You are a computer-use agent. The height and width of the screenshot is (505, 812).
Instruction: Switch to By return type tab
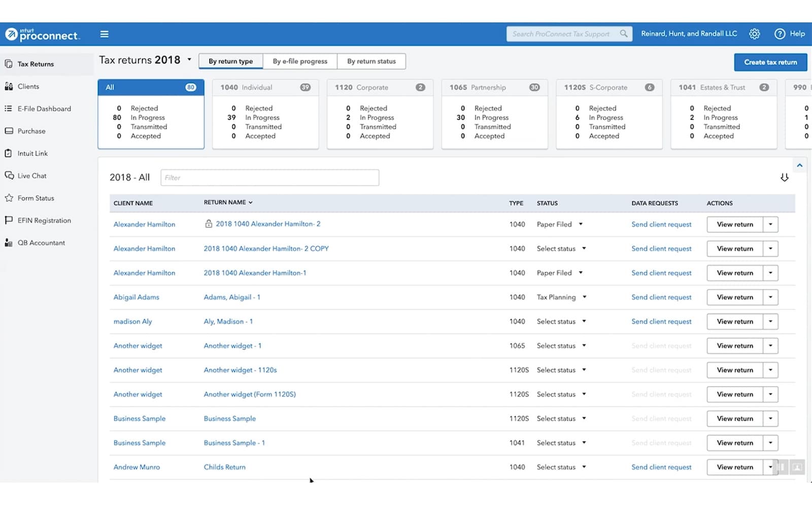231,61
